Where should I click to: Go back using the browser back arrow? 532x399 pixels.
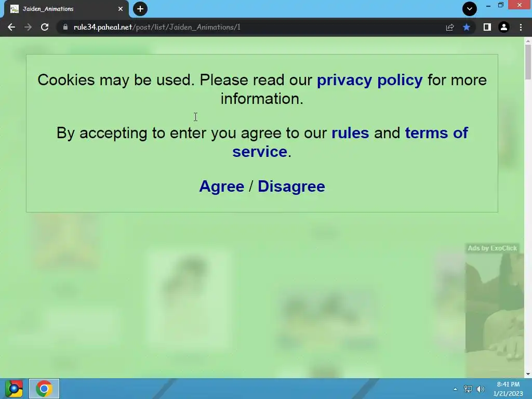pos(11,27)
